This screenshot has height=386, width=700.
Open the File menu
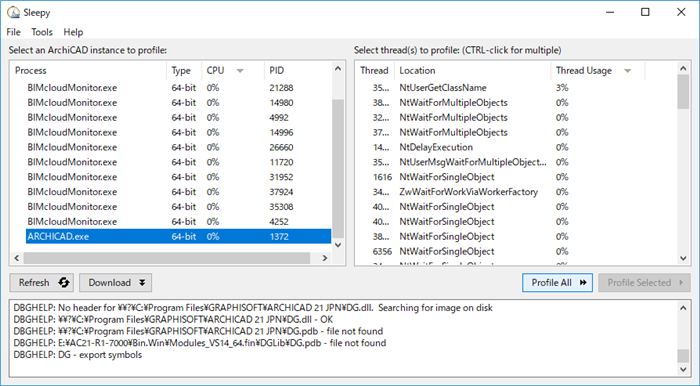point(13,32)
